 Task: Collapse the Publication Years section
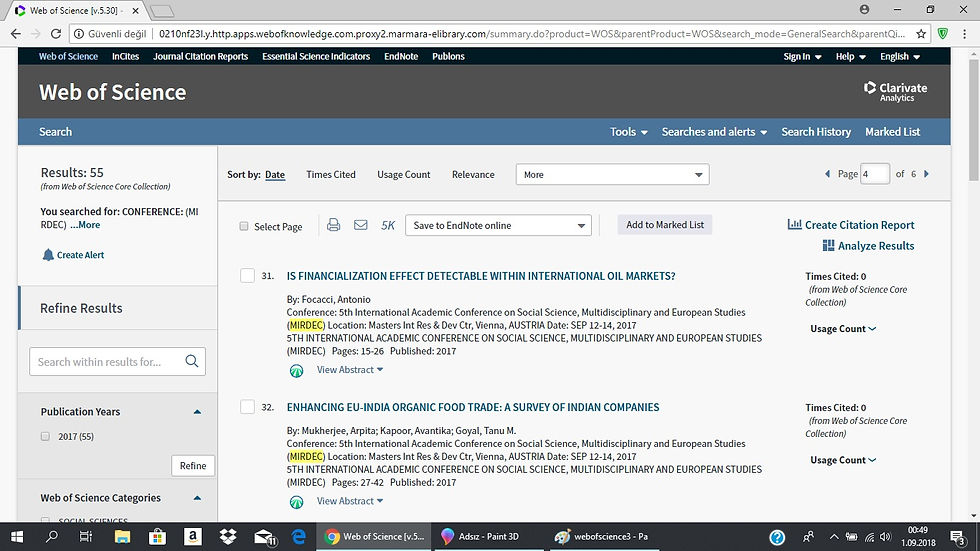point(198,412)
